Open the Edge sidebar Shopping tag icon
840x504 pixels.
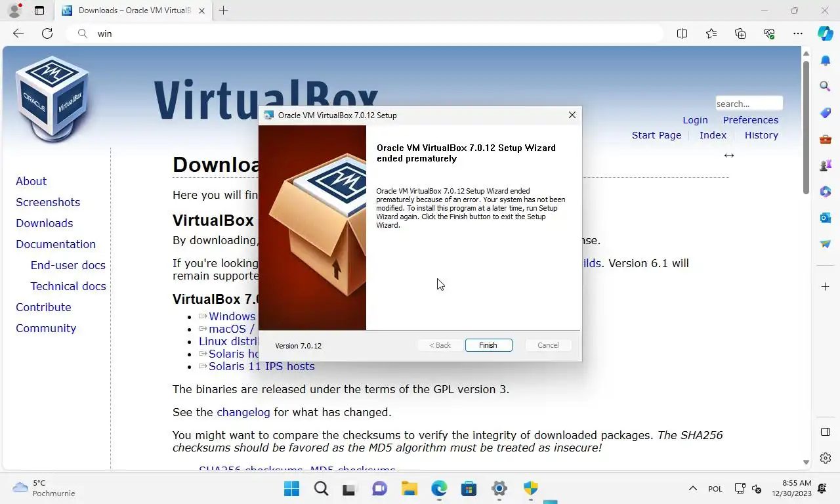[x=826, y=113]
